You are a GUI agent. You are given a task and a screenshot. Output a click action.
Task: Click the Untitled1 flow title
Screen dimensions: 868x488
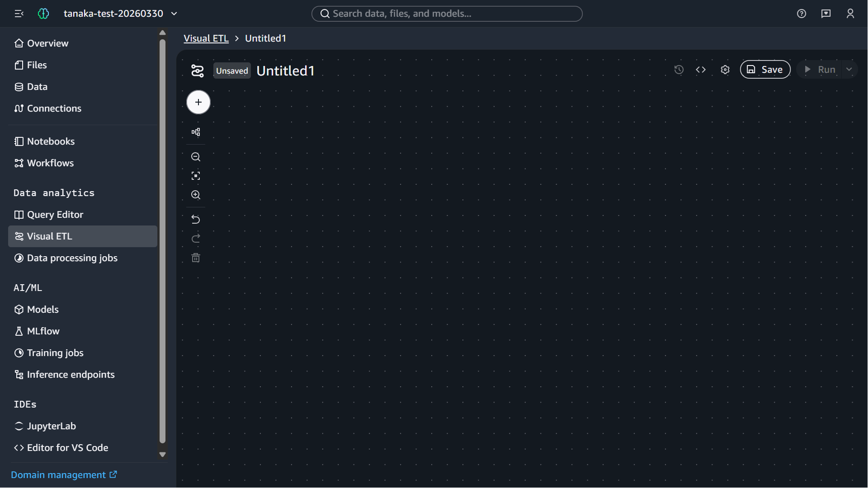[x=285, y=70]
